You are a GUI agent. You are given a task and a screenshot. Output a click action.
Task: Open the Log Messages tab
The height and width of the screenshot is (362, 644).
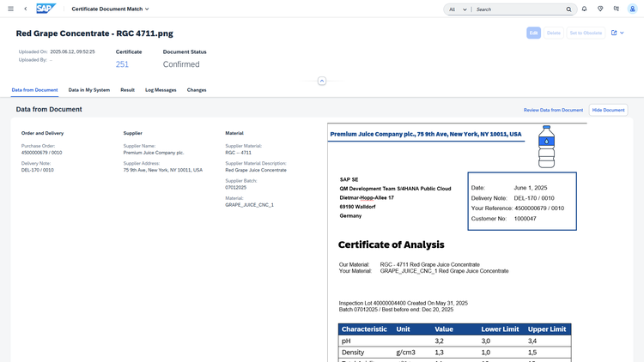click(161, 90)
